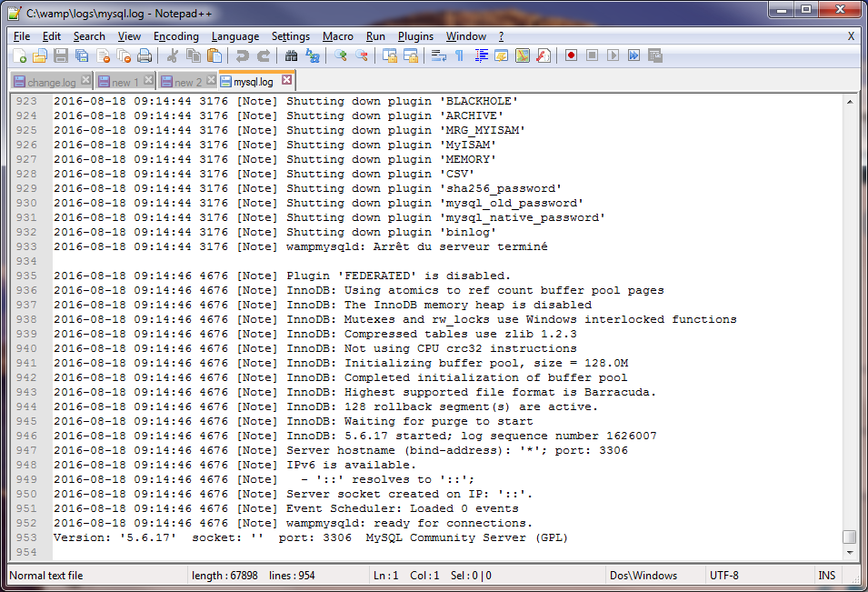Click the Save All toolbar icon

click(x=82, y=55)
